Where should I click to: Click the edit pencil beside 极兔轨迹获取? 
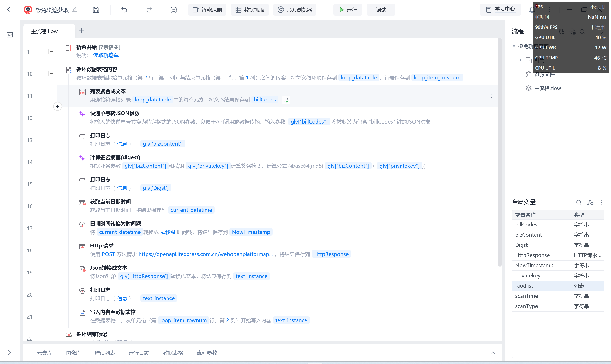tap(75, 10)
